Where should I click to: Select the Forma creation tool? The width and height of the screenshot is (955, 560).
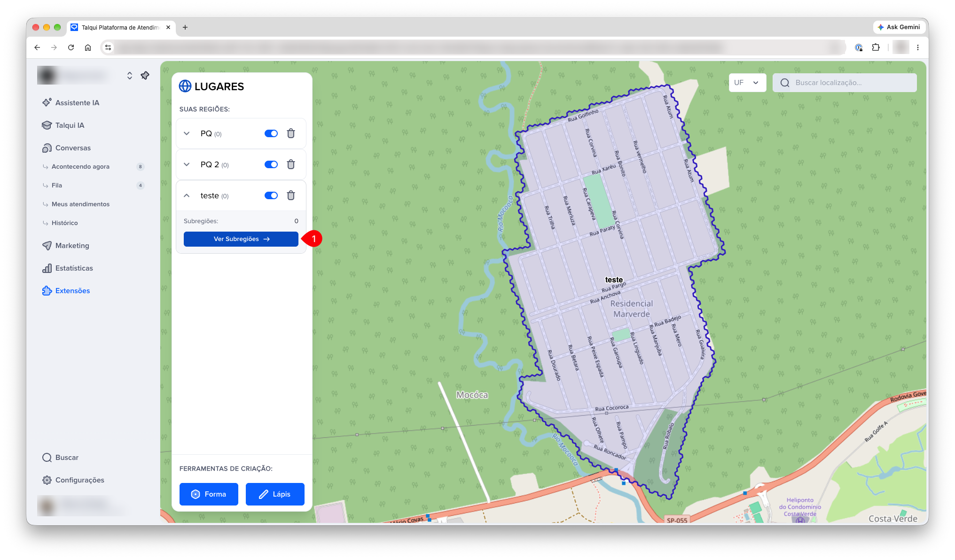tap(209, 494)
